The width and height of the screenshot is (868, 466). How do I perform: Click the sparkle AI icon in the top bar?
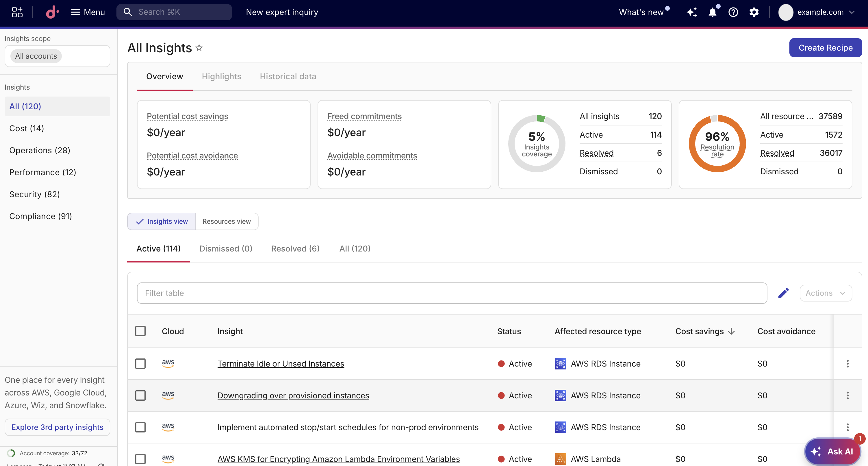point(692,12)
